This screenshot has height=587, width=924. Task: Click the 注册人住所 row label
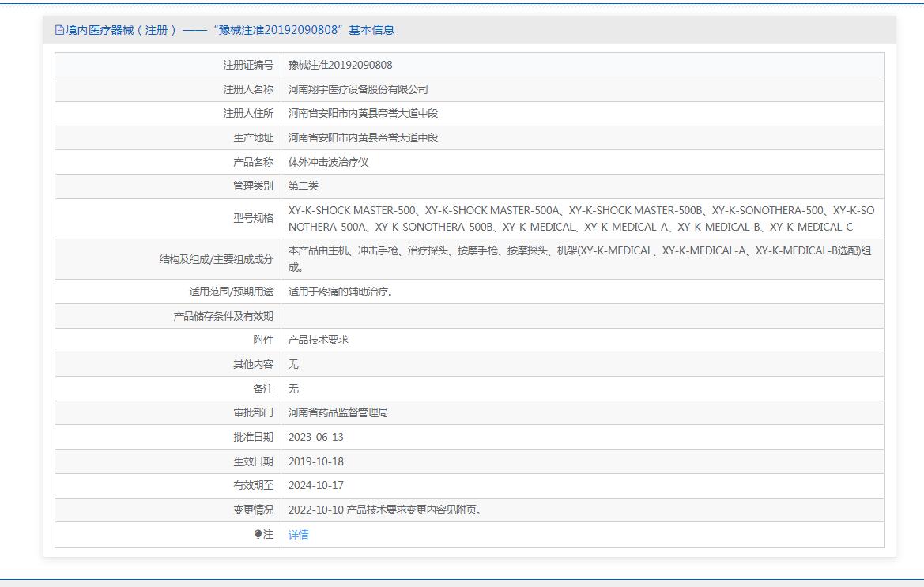click(x=248, y=113)
